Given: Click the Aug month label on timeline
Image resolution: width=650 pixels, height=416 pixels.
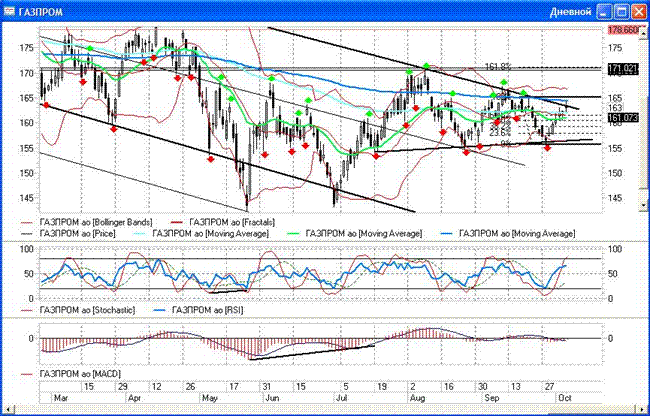Looking at the screenshot, I should coord(417,398).
